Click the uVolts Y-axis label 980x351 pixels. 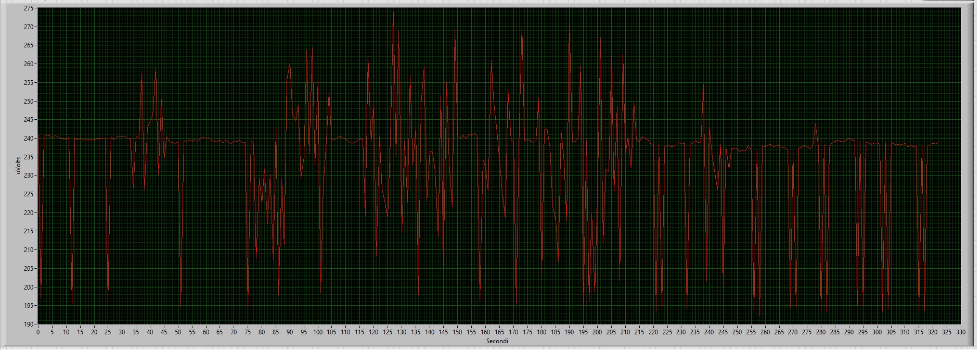[x=19, y=166]
